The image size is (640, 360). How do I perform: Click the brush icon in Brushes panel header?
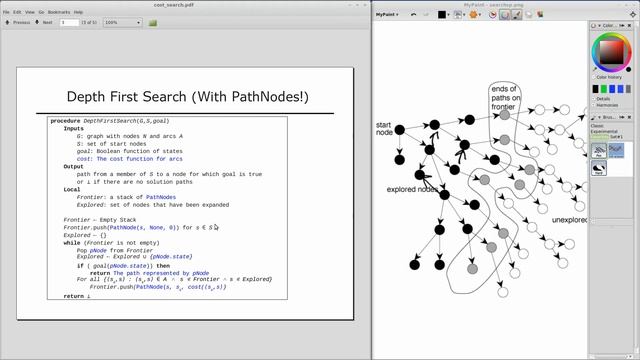pyautogui.click(x=594, y=118)
